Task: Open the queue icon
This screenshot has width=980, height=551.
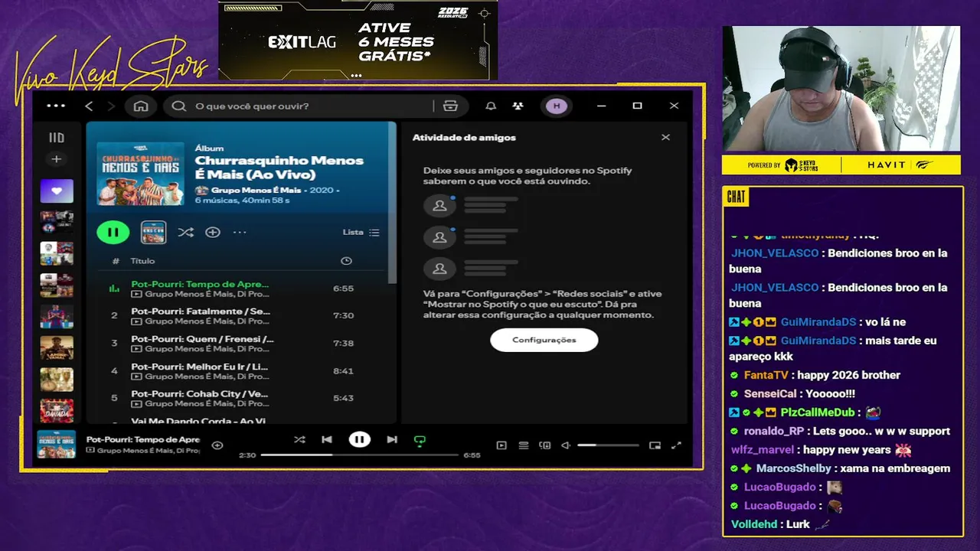Action: [524, 445]
